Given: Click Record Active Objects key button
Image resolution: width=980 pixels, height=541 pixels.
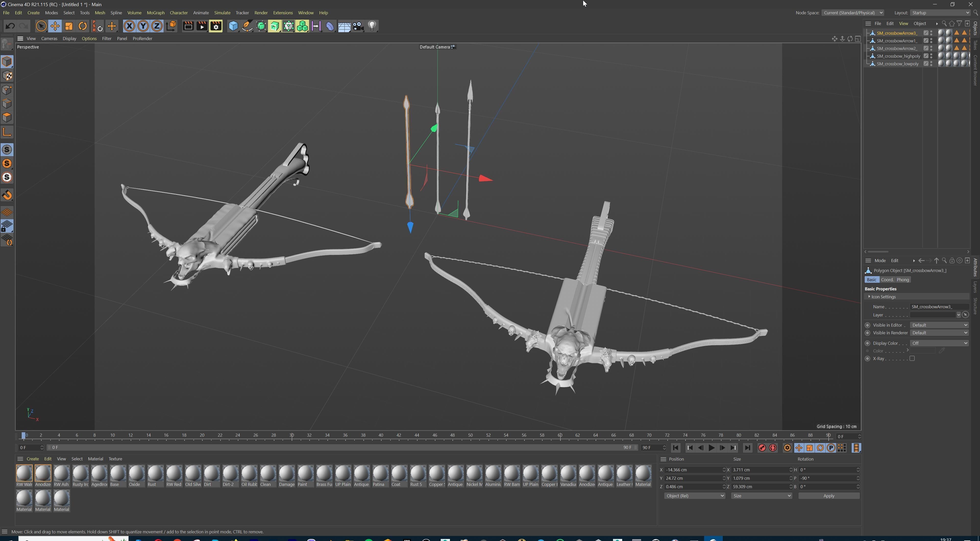Looking at the screenshot, I should (762, 448).
